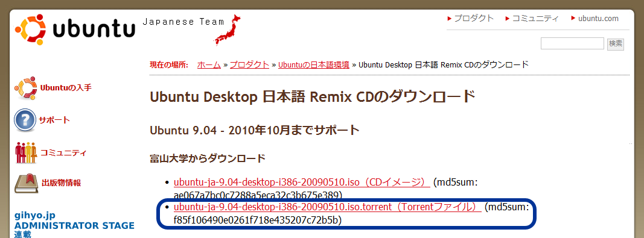This screenshot has width=644, height=238.
Task: Open the 出版物情報 sidebar text link
Action: click(61, 183)
